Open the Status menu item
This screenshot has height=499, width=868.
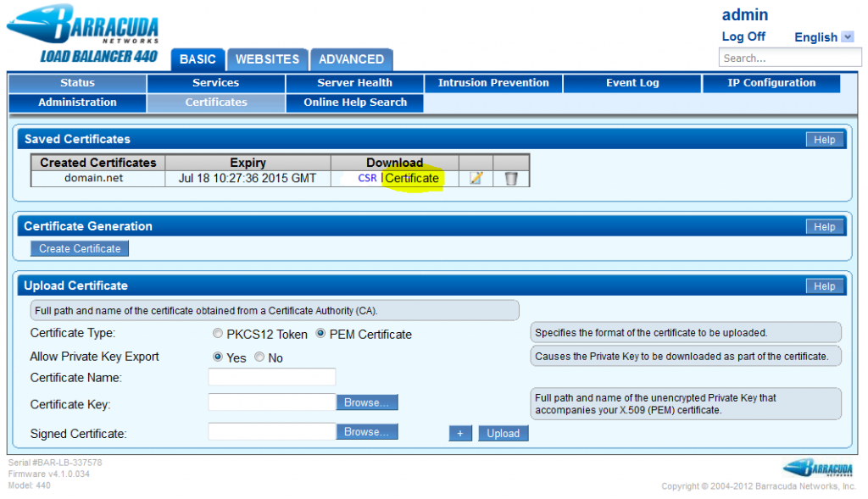[77, 83]
